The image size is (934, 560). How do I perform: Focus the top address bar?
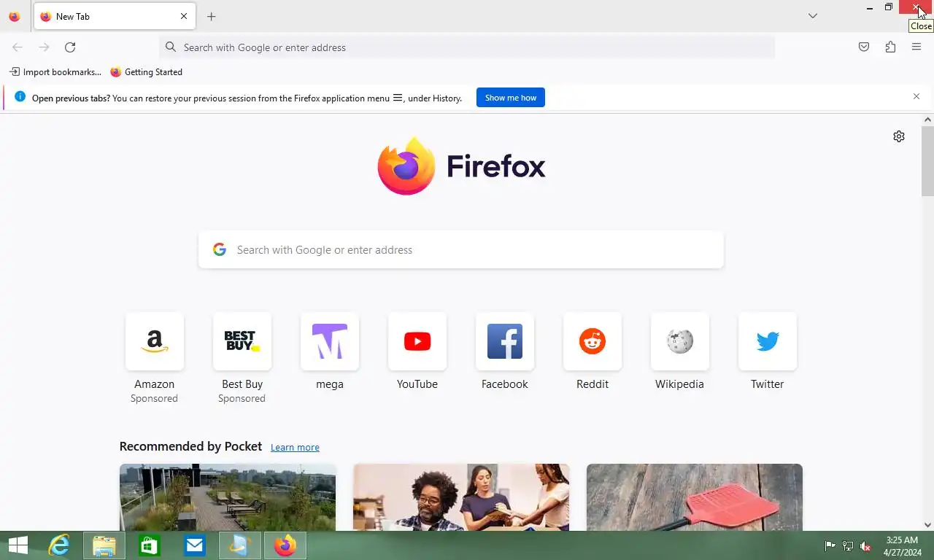(467, 47)
